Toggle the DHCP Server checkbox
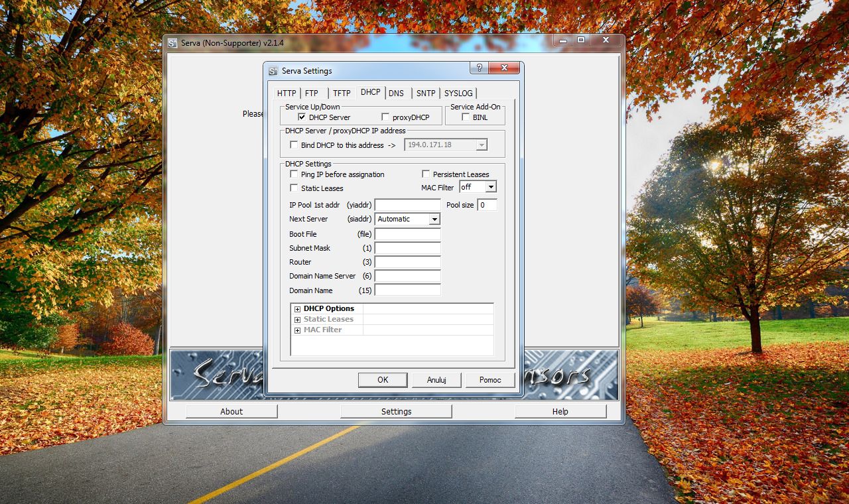Screen dimensions: 849x504 point(302,117)
